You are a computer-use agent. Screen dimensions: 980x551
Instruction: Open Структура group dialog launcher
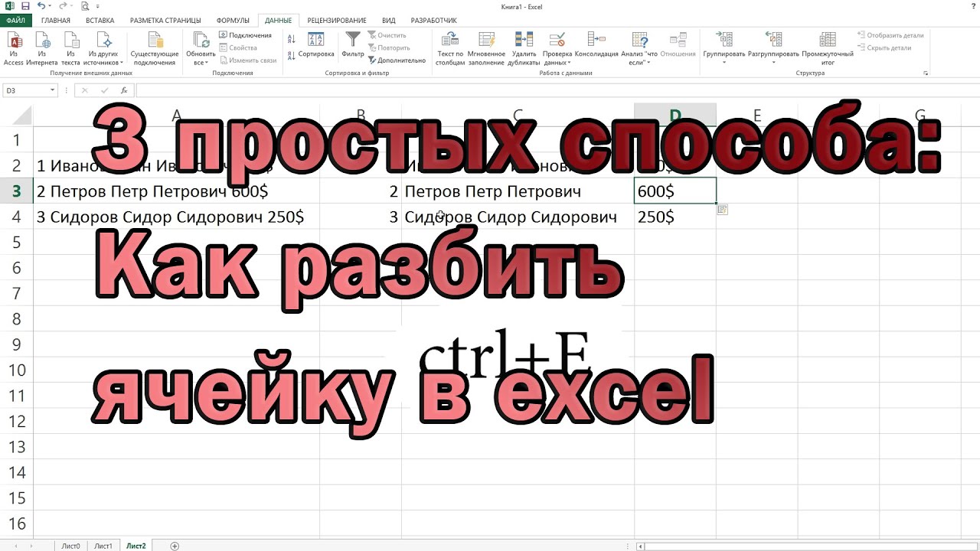pyautogui.click(x=926, y=73)
